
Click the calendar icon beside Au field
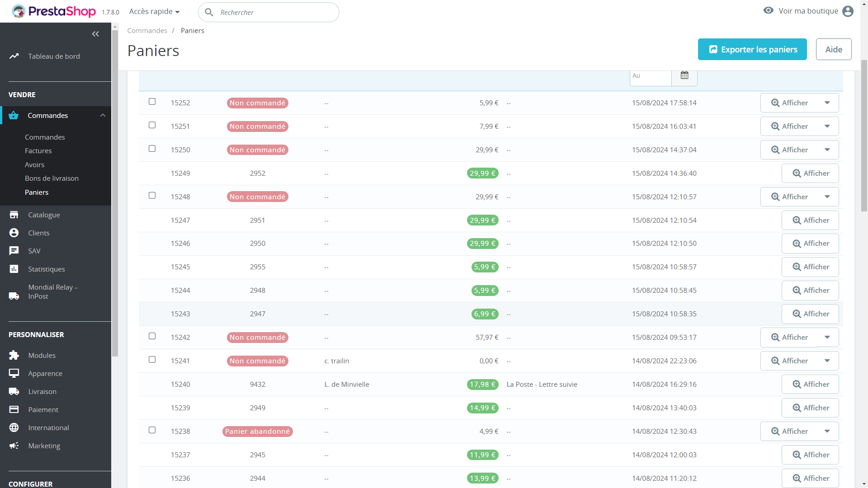(684, 75)
